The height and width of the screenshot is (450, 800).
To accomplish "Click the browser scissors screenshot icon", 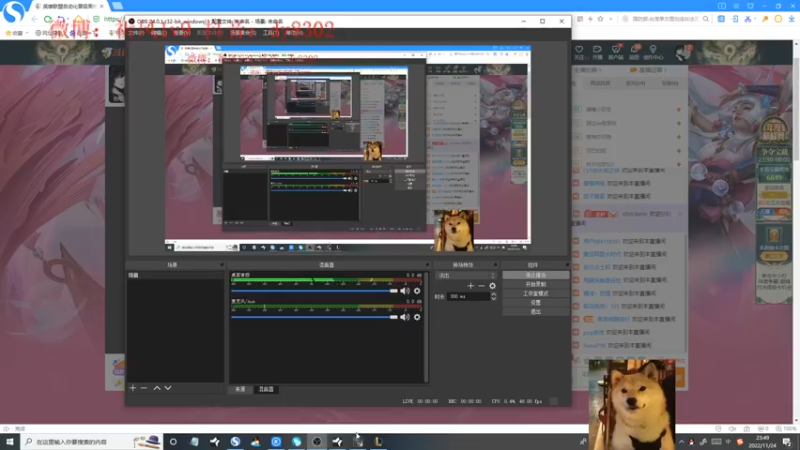I will coord(748,19).
